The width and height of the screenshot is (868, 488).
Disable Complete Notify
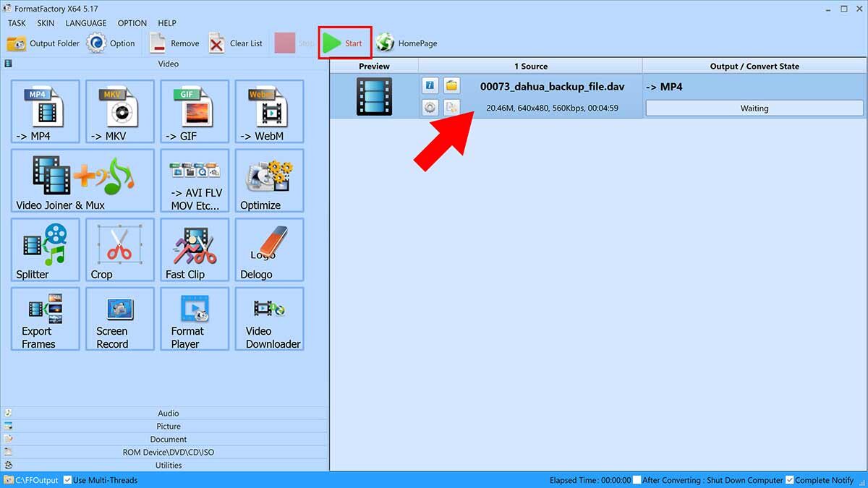[x=789, y=479]
